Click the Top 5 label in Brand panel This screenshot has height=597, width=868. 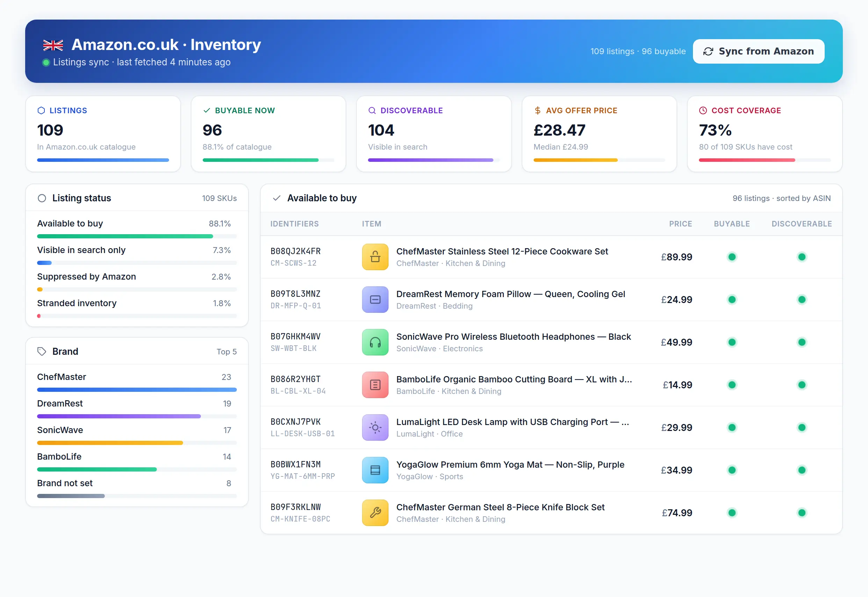[x=227, y=352]
